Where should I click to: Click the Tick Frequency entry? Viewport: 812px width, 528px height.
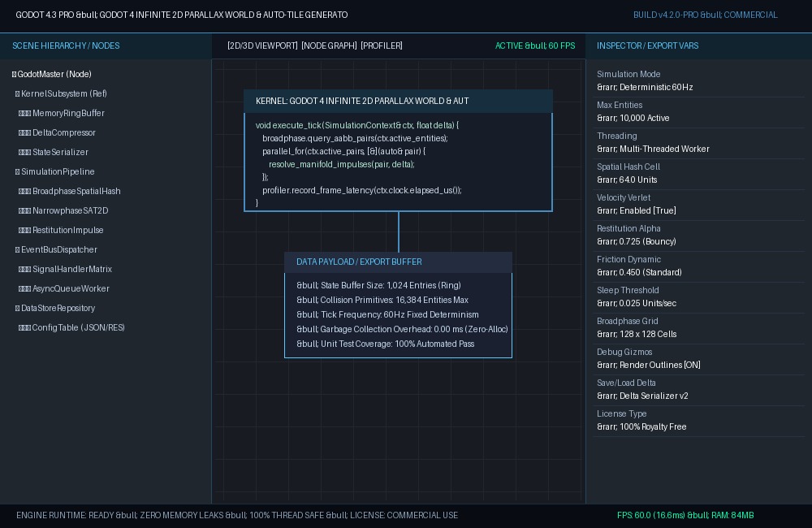(x=387, y=314)
